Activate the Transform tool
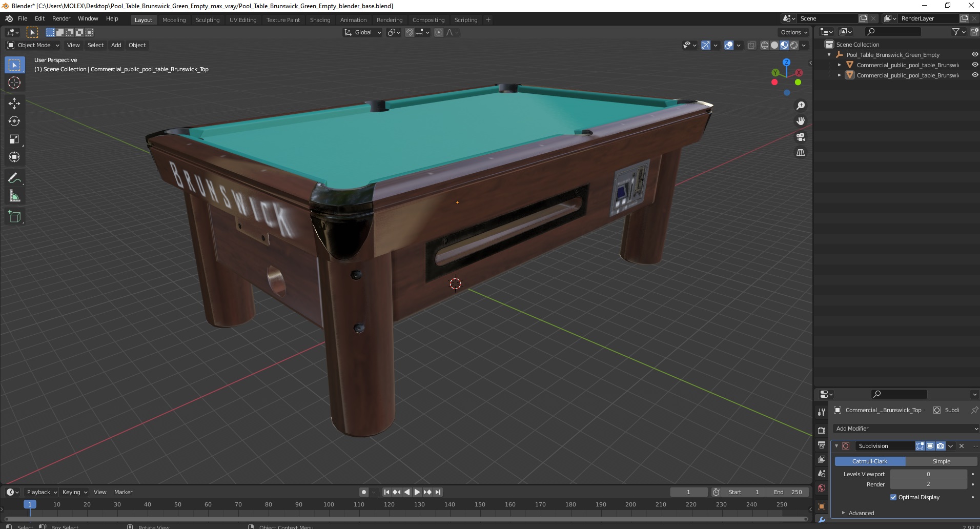Image resolution: width=980 pixels, height=529 pixels. click(14, 157)
